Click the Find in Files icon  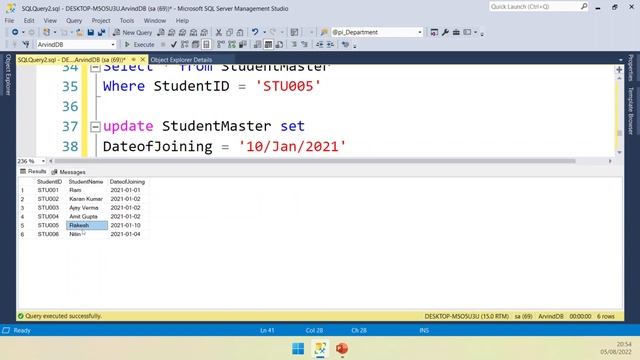click(324, 32)
